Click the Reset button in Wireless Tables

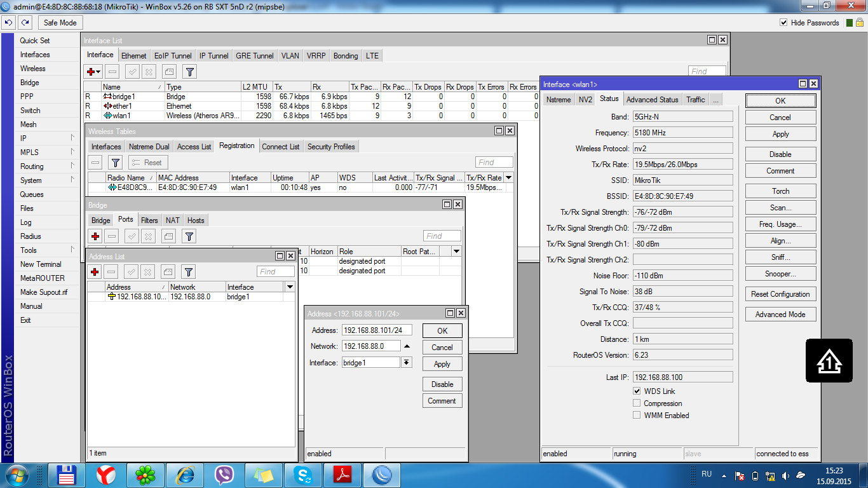(x=148, y=162)
